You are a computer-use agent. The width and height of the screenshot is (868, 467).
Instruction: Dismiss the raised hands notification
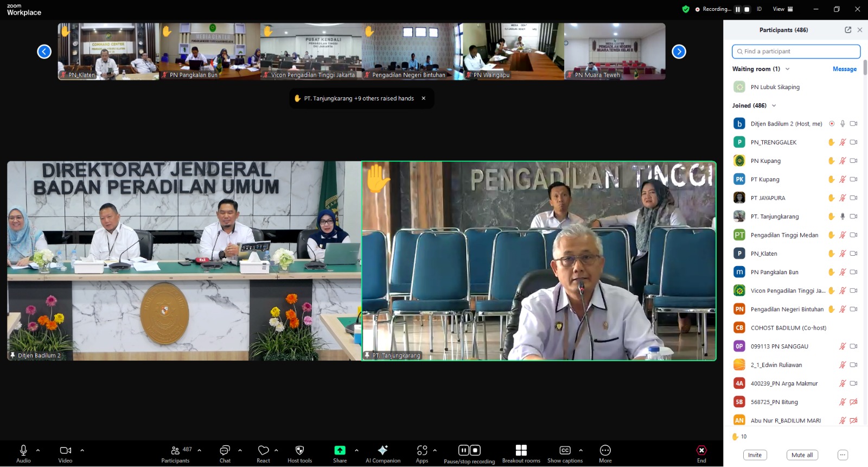424,98
